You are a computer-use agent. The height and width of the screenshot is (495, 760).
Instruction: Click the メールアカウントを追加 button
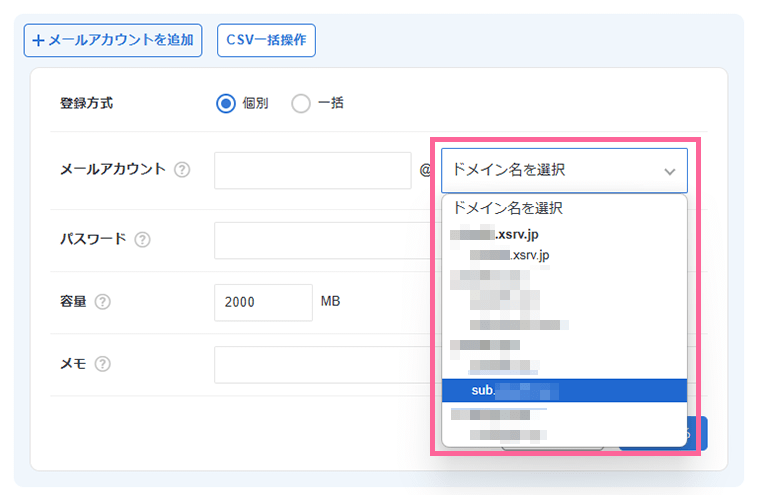(x=113, y=40)
